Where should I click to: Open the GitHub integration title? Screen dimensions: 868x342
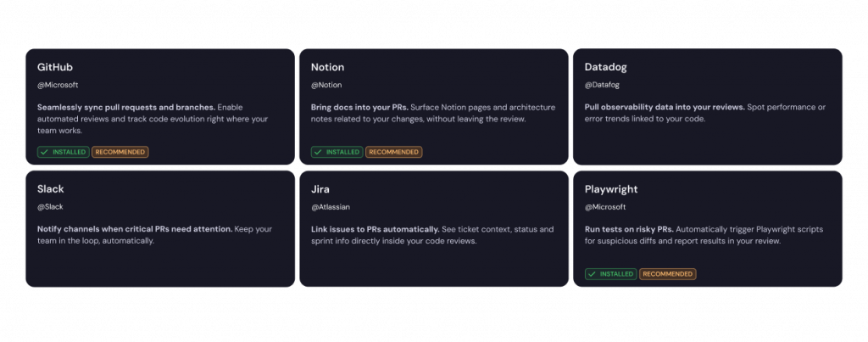coord(55,67)
